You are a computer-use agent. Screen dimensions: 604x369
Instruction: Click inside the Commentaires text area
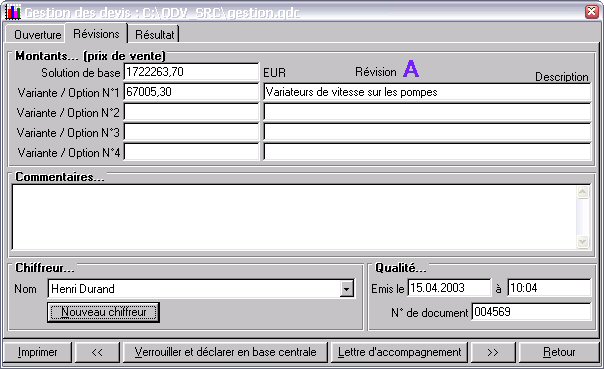coord(295,217)
